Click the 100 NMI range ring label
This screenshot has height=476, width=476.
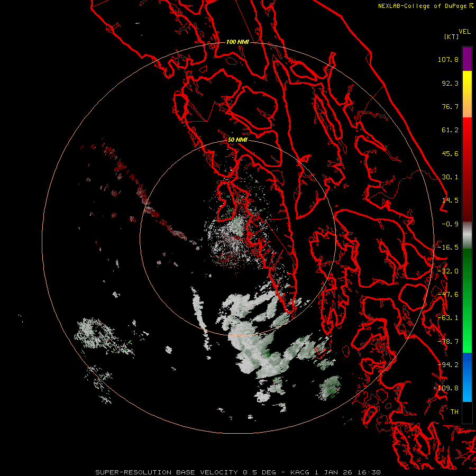pos(237,42)
